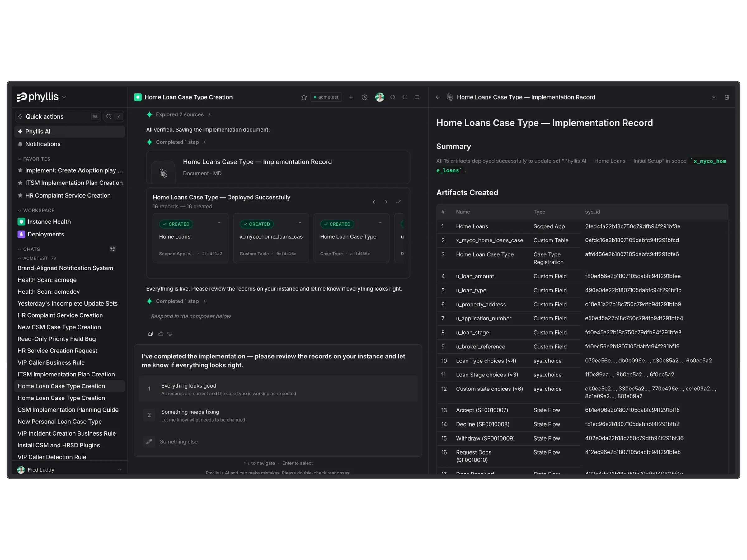This screenshot has height=560, width=747.
Task: Click x_myco_home_loans_case table row
Action: pyautogui.click(x=582, y=240)
